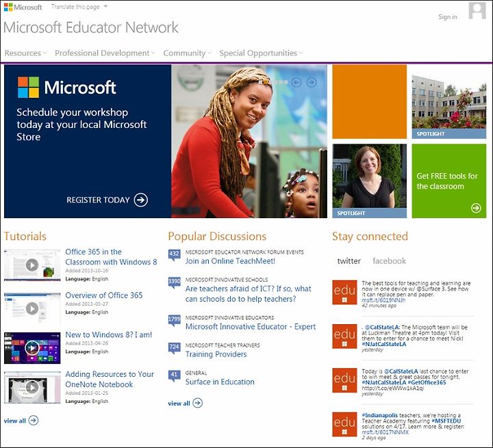Click edu icon beside last chance tweet

tap(344, 380)
